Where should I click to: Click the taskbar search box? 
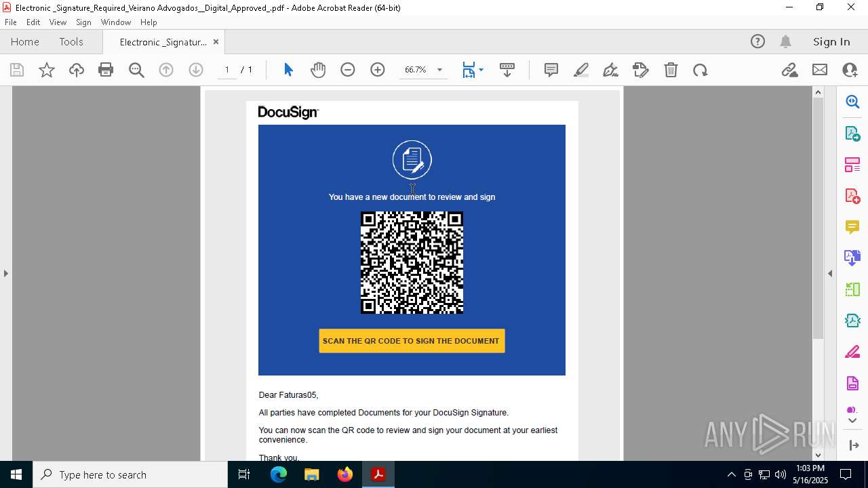130,474
